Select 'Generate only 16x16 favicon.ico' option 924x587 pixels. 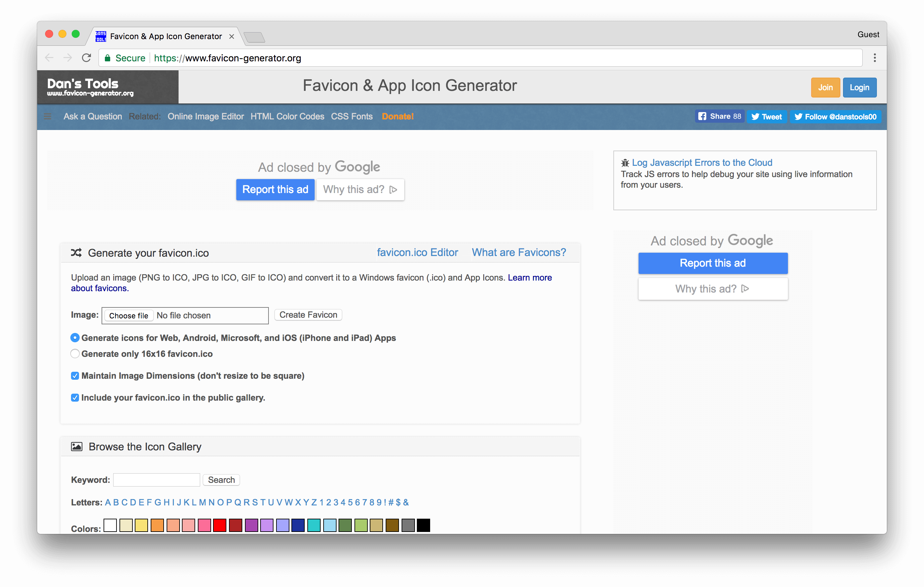click(x=75, y=354)
